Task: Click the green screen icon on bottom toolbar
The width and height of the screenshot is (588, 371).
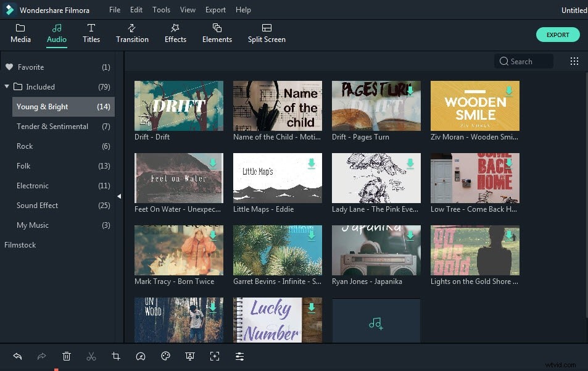Action: (x=190, y=356)
